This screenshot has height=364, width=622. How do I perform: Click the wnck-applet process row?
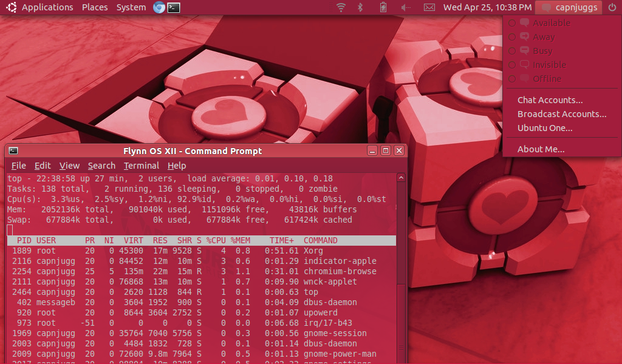point(202,281)
